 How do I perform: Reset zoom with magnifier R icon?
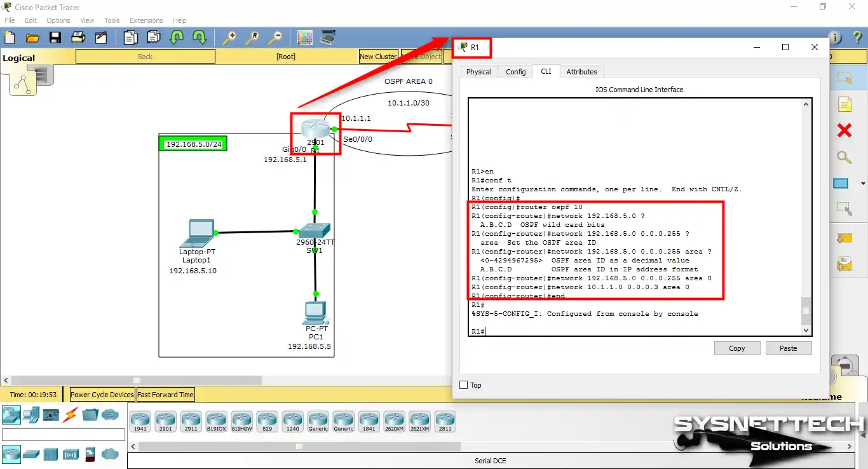(252, 38)
